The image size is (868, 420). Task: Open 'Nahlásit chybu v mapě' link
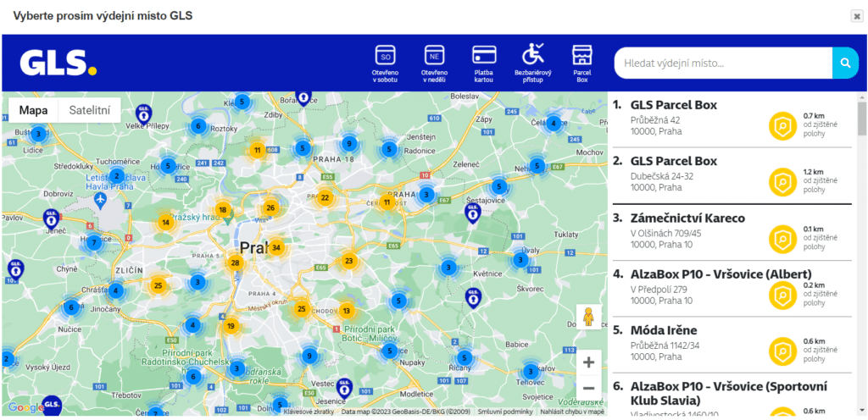[572, 412]
